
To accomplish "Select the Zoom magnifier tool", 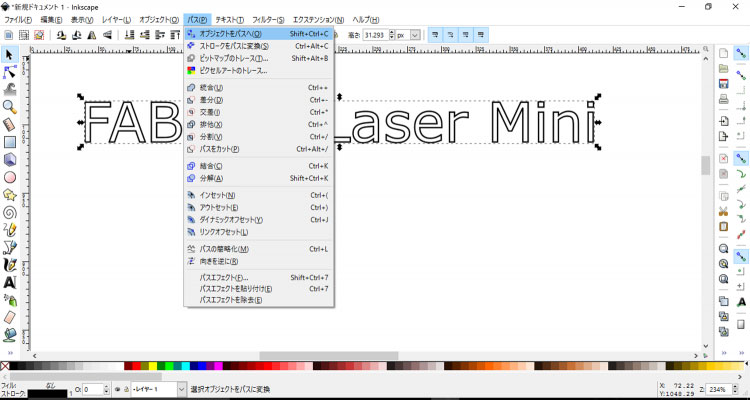I will 9,107.
